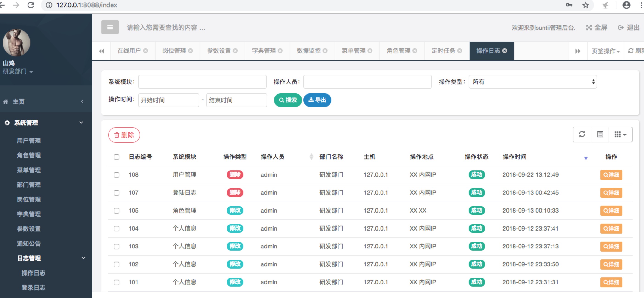
Task: Check the select-all header checkbox
Action: tap(117, 157)
